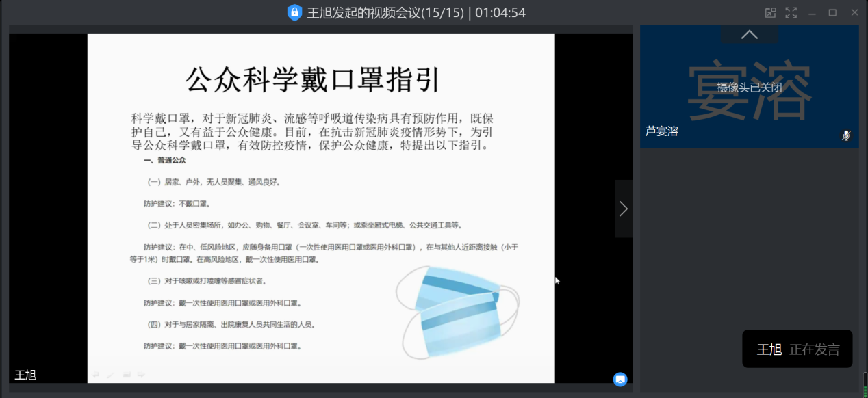This screenshot has width=868, height=398.
Task: Collapse participant panel with right chevron
Action: (623, 209)
